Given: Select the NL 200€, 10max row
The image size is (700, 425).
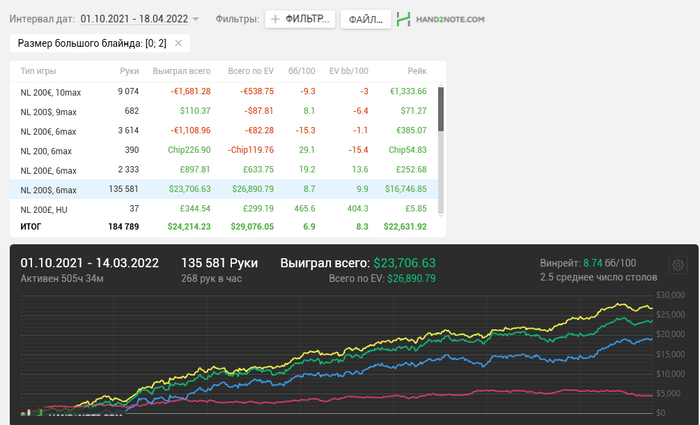Looking at the screenshot, I should pyautogui.click(x=224, y=92).
